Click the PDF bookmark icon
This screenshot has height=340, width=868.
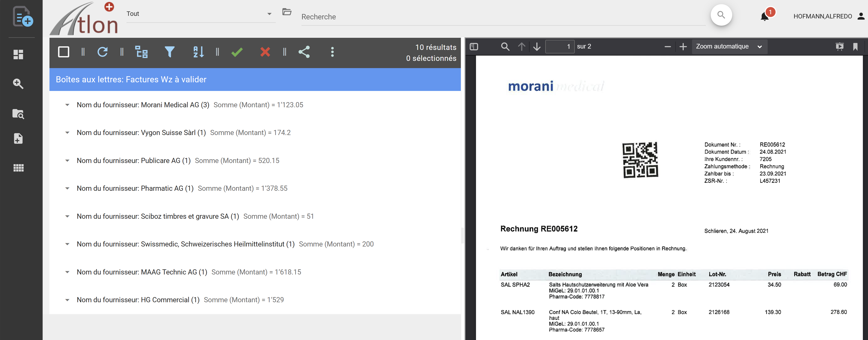pos(855,46)
